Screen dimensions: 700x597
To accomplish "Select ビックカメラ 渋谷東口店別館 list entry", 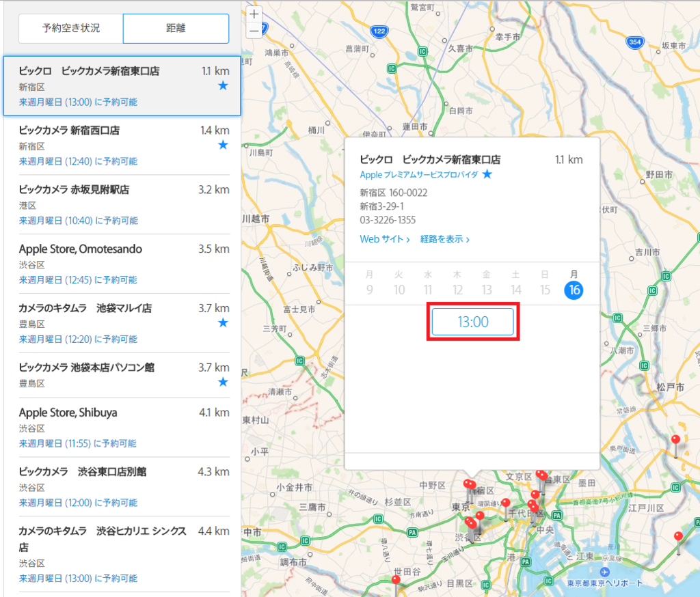I will (x=124, y=487).
